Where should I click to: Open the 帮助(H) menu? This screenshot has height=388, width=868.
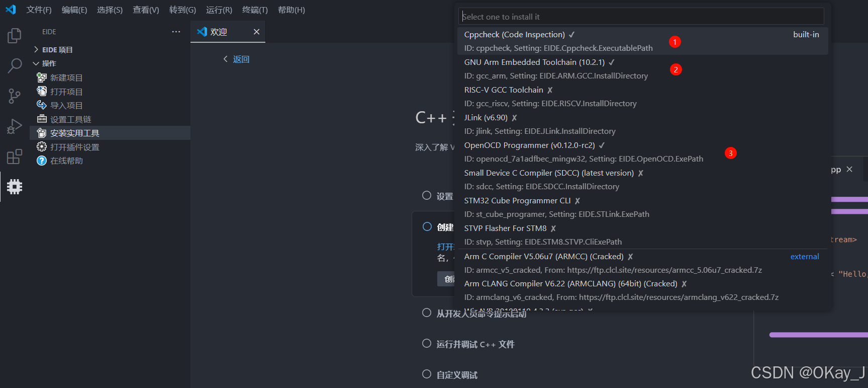292,10
